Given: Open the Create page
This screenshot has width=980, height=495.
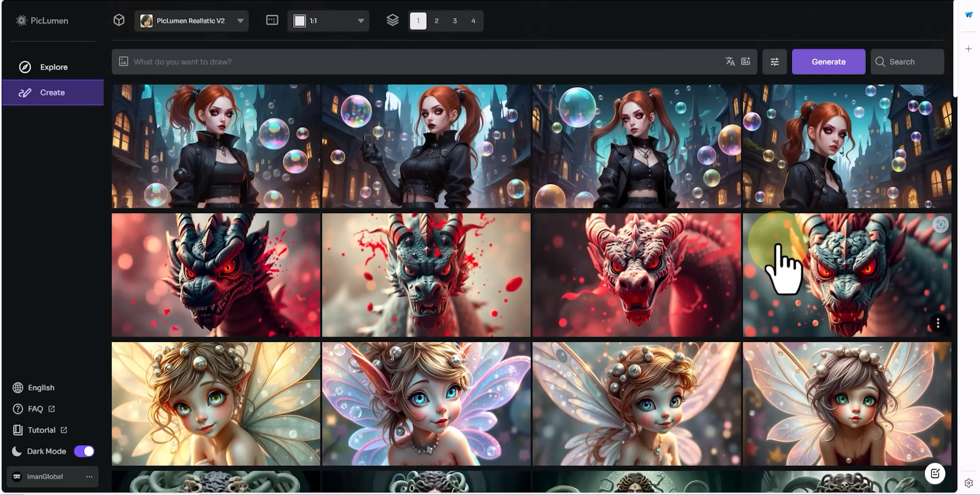Looking at the screenshot, I should click(53, 92).
